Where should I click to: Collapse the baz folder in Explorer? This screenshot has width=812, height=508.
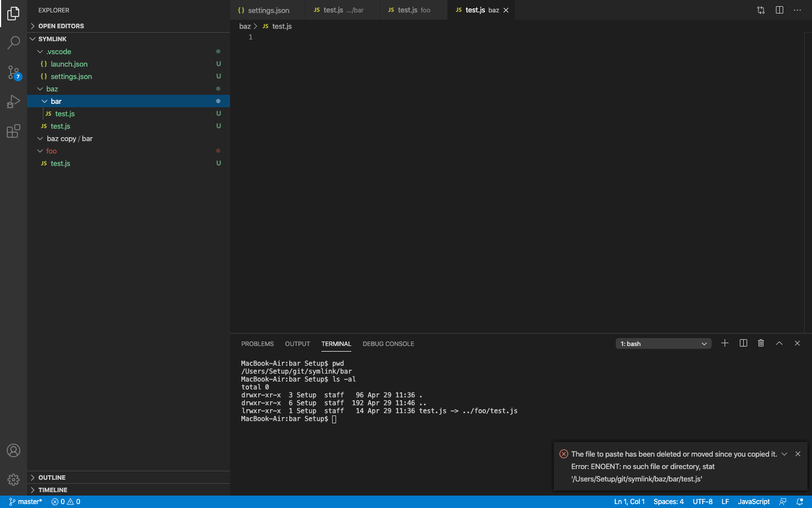(40, 89)
